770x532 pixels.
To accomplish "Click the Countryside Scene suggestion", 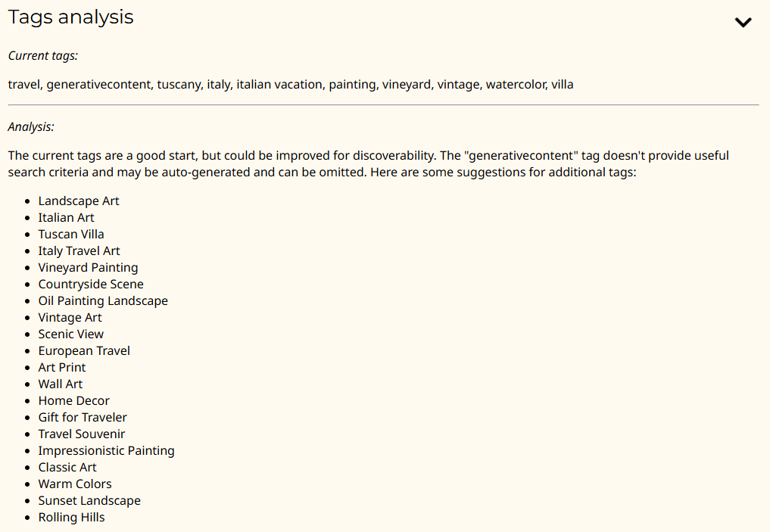I will point(91,284).
